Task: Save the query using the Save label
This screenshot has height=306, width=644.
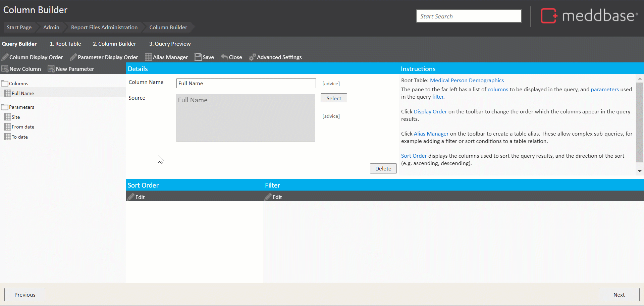Action: [x=208, y=57]
